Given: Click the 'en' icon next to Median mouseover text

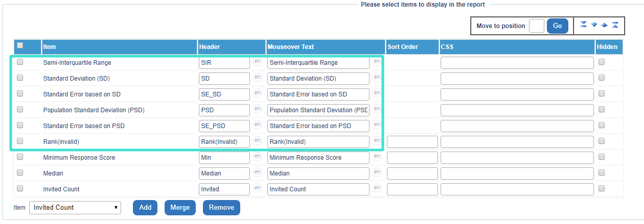Looking at the screenshot, I should [x=377, y=172].
